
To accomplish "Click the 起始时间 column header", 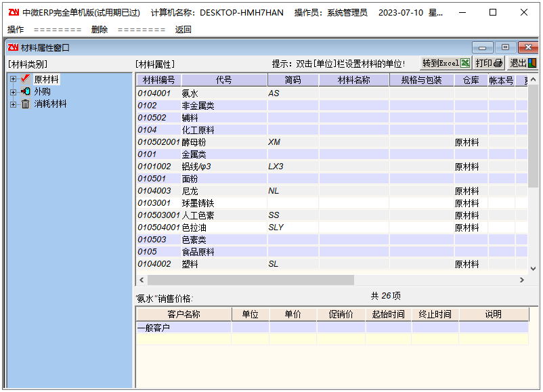I will coord(389,314).
